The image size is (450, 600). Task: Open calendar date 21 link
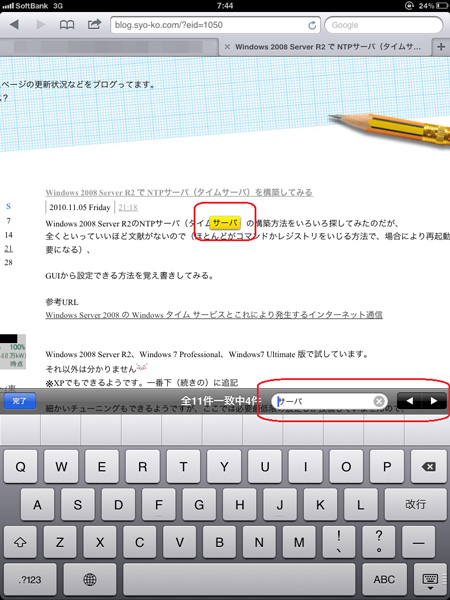8,248
